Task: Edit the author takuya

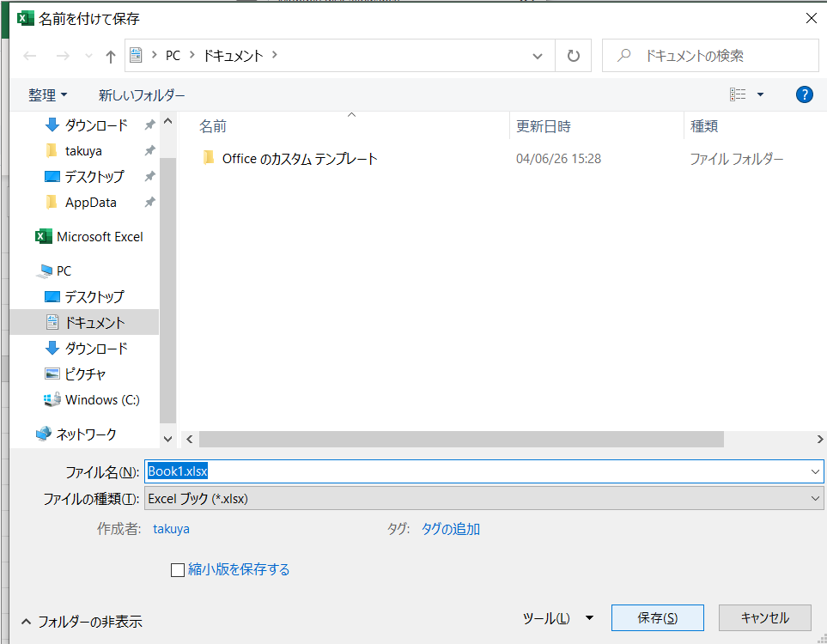Action: (171, 529)
